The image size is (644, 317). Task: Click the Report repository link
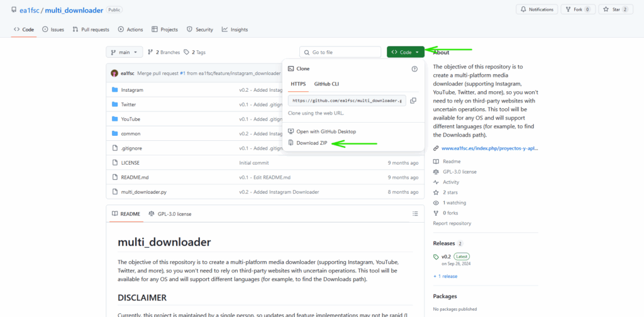[x=452, y=223]
